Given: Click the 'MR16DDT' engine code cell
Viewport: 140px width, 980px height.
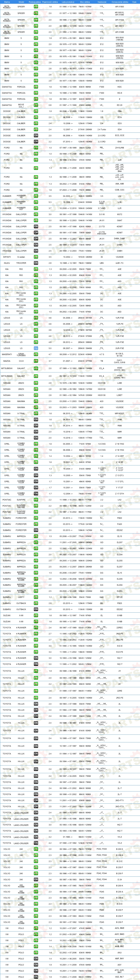Looking at the screenshot, I should tap(119, 413).
